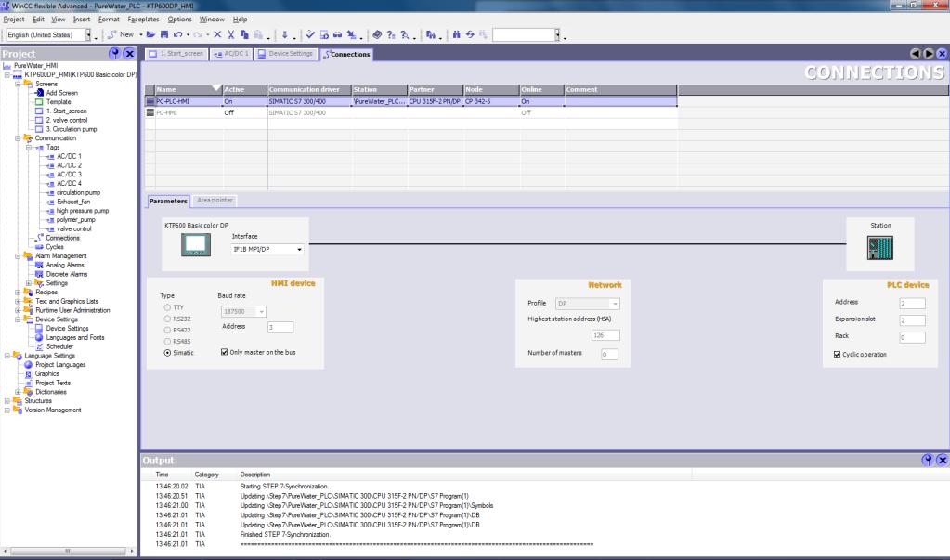Screen dimensions: 950x560
Task: Click the help book icon in toolbar
Action: (377, 34)
